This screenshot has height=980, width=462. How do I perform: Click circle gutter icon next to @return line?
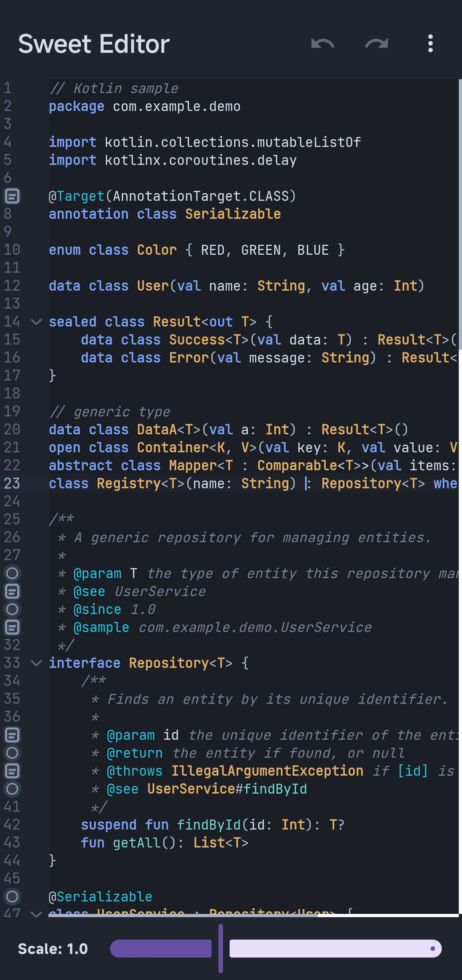coord(13,753)
